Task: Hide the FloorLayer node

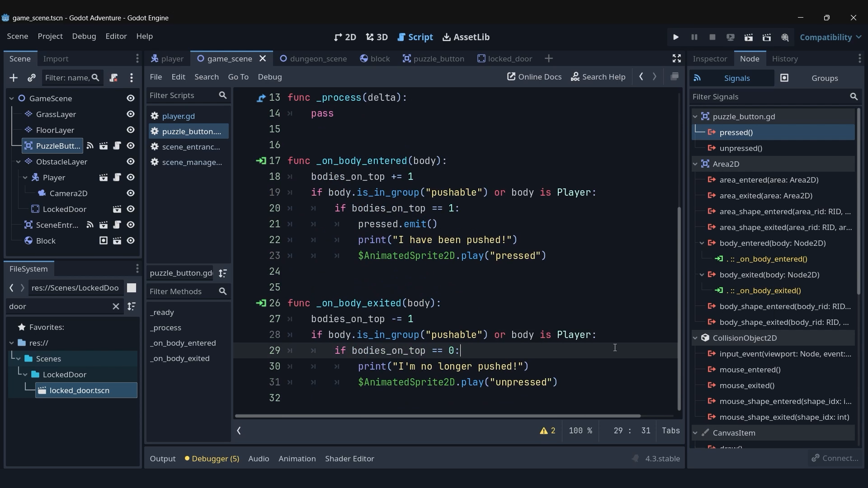Action: (x=131, y=130)
